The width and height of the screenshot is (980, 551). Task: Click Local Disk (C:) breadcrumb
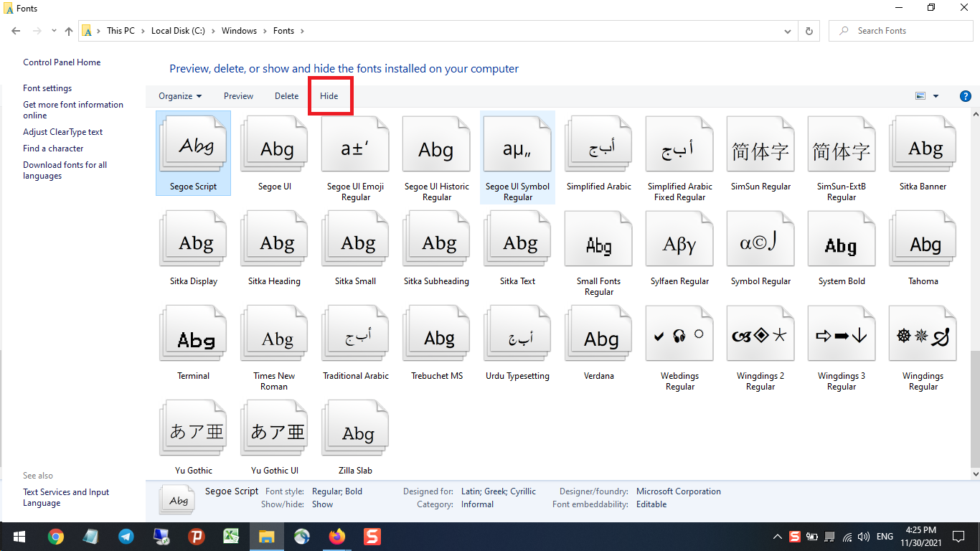click(x=178, y=31)
